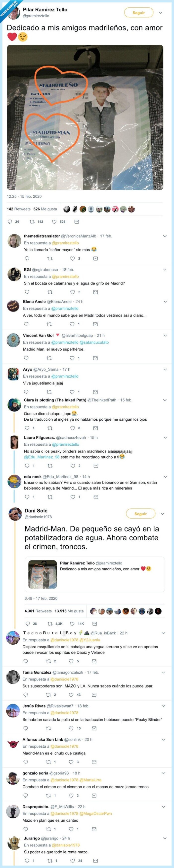Open options chevron beside Pilar's Seguir button
This screenshot has width=174, height=868.
click(161, 13)
